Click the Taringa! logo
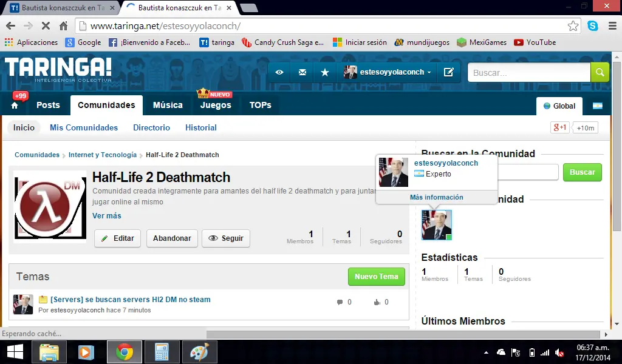Image resolution: width=622 pixels, height=364 pixels. 58,69
